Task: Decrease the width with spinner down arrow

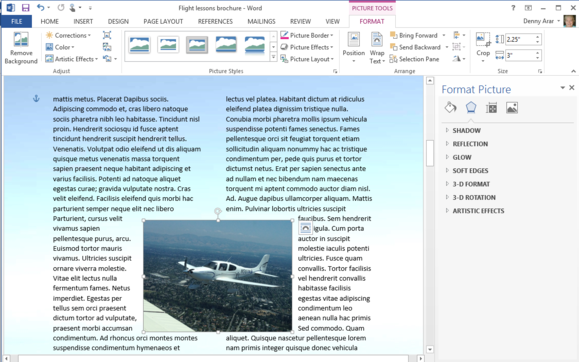Action: (538, 58)
